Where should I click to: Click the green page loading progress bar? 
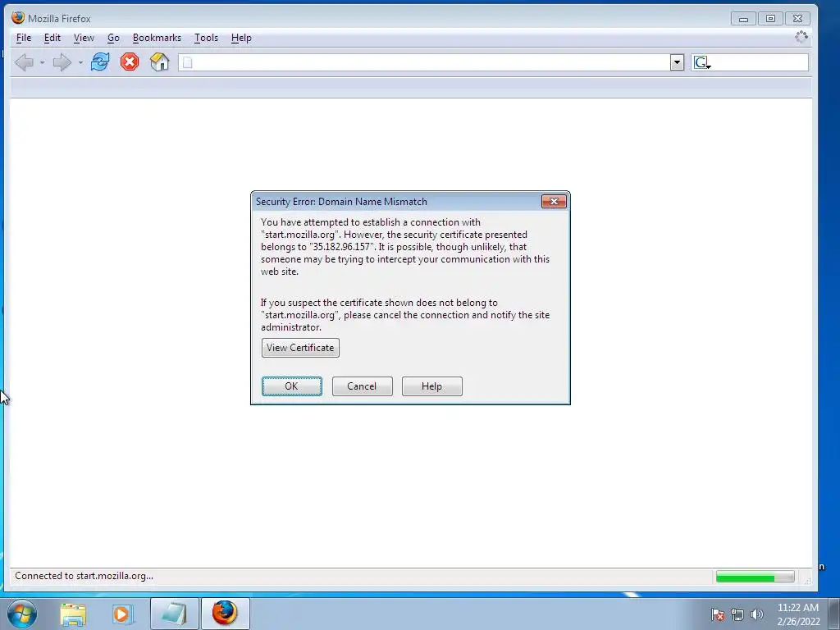pyautogui.click(x=755, y=577)
